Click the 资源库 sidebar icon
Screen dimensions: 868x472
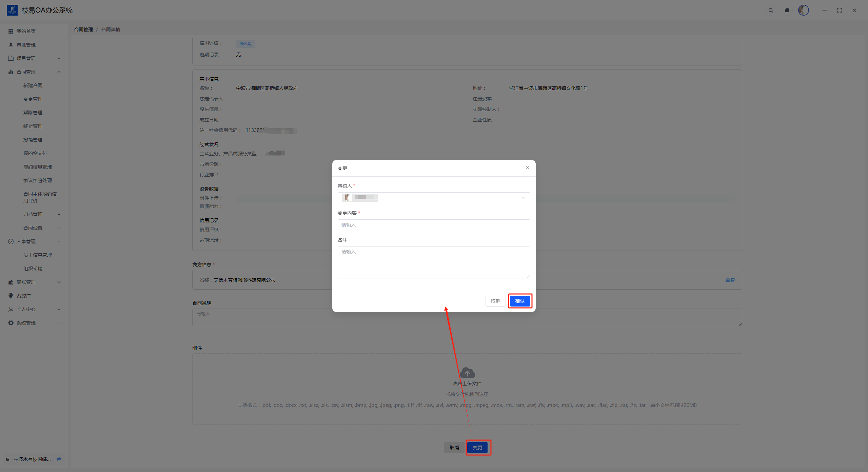[x=11, y=296]
